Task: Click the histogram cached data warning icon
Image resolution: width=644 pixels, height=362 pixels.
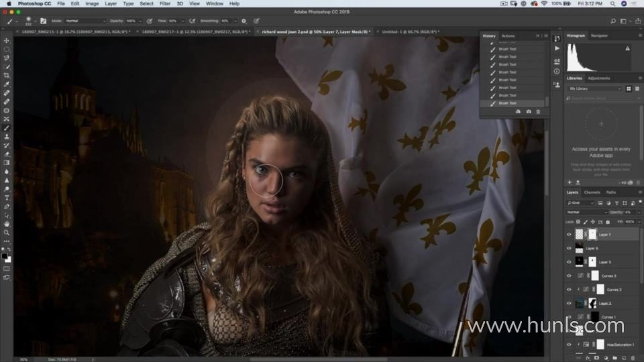Action: point(627,48)
